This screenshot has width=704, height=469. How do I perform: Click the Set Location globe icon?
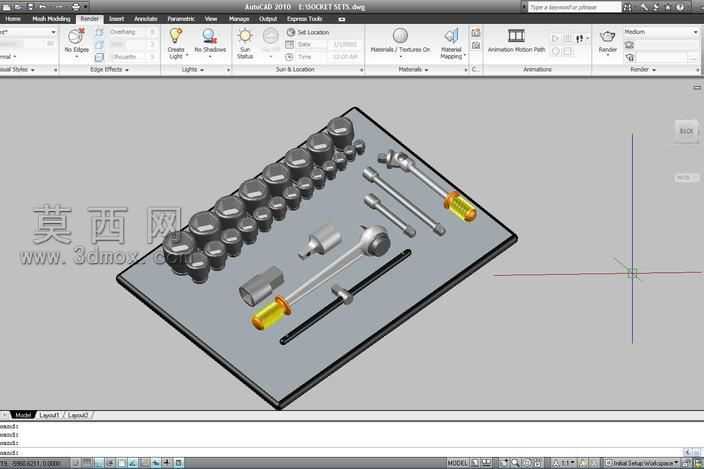point(290,32)
